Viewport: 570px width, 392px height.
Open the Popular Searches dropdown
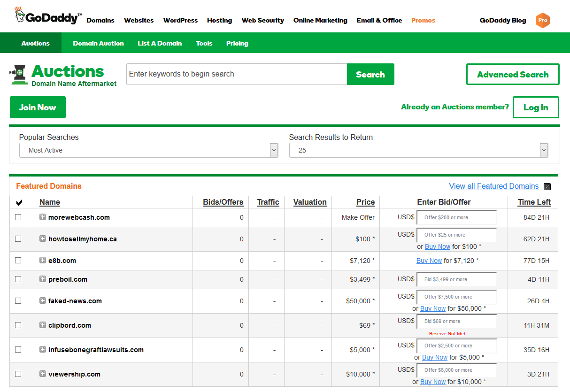tap(148, 150)
